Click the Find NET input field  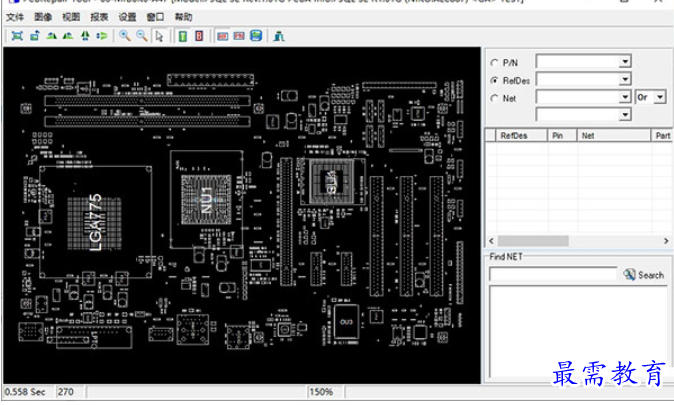point(552,274)
